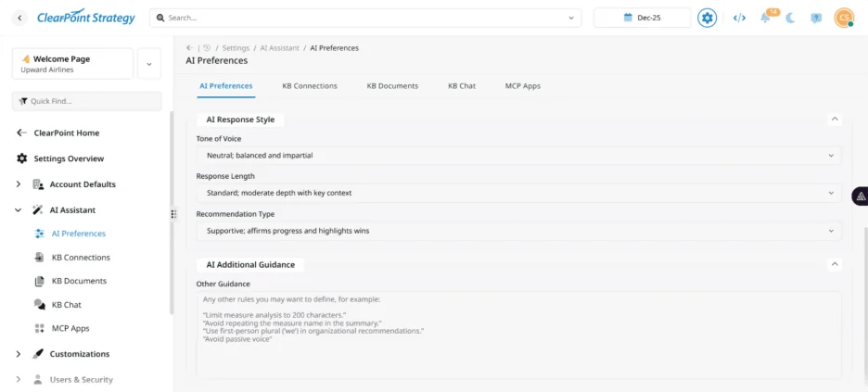
Task: Click the Quick Find filter icon
Action: (x=23, y=101)
